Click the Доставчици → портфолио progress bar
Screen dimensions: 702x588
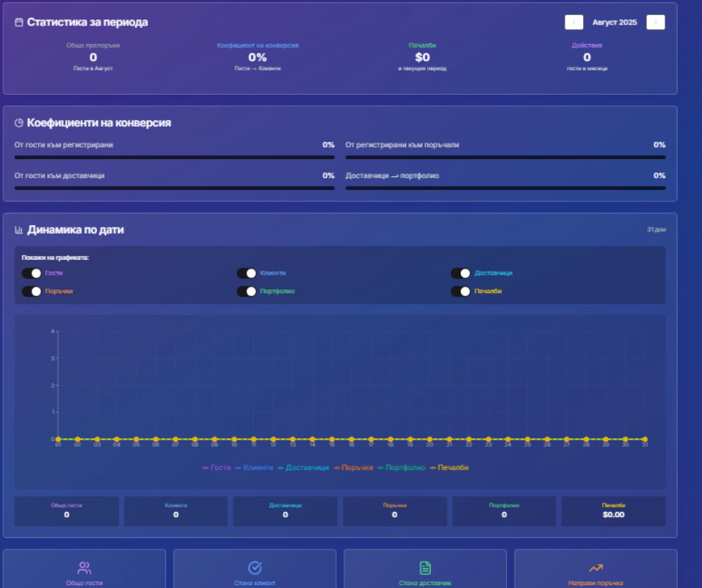click(506, 188)
